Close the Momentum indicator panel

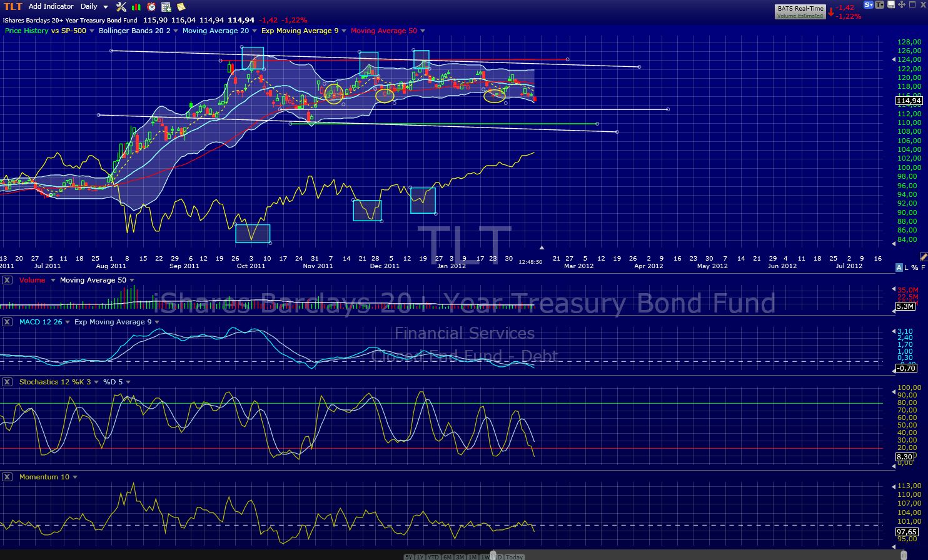click(7, 476)
